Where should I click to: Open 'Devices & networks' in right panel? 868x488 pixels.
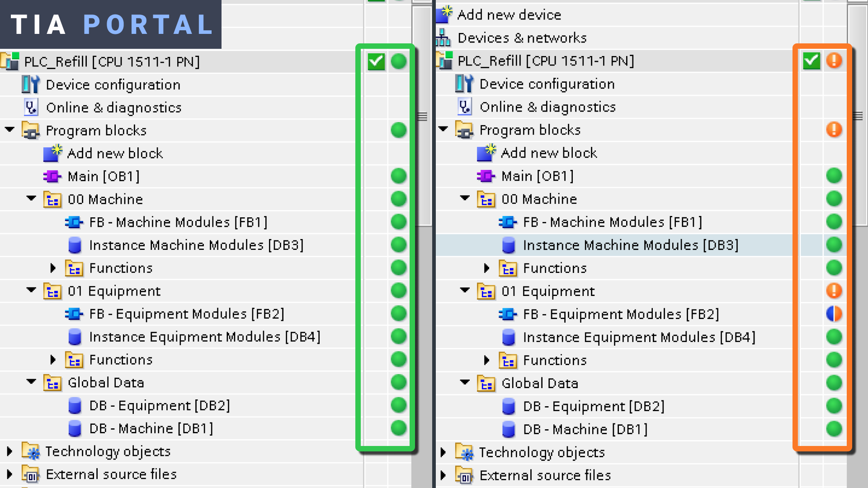[522, 38]
